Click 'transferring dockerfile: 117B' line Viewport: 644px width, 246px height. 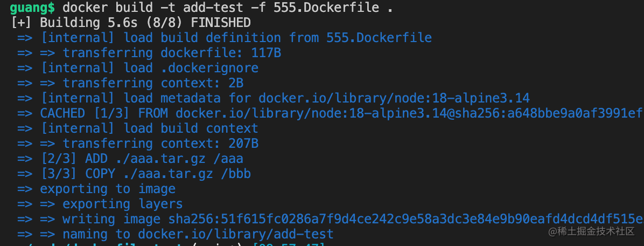point(149,53)
